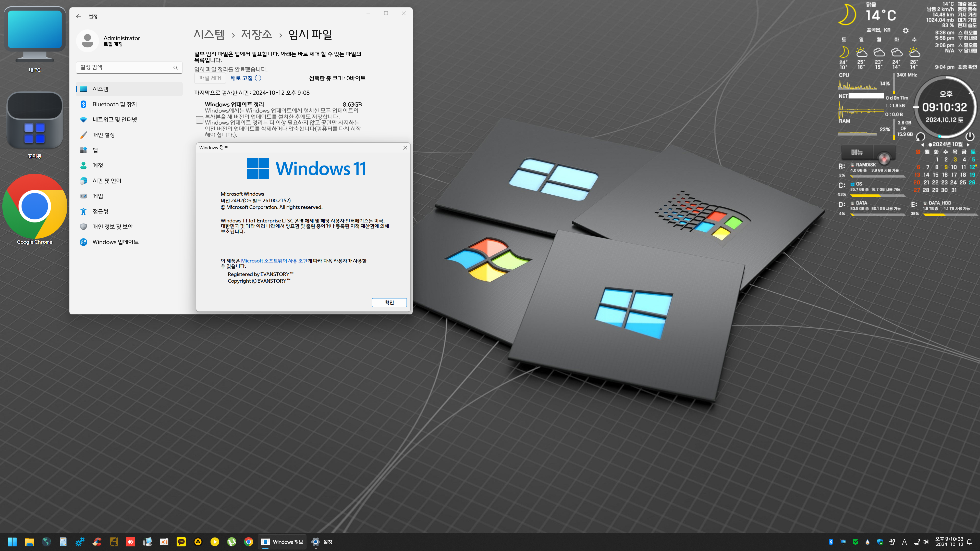Open the brown disk-cleaner taskbar icon
The width and height of the screenshot is (980, 551).
point(114,542)
